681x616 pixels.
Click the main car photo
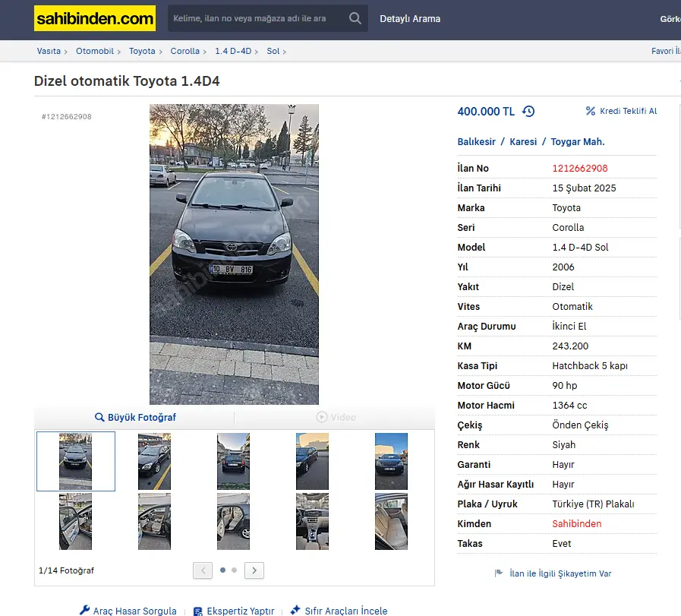coord(234,254)
